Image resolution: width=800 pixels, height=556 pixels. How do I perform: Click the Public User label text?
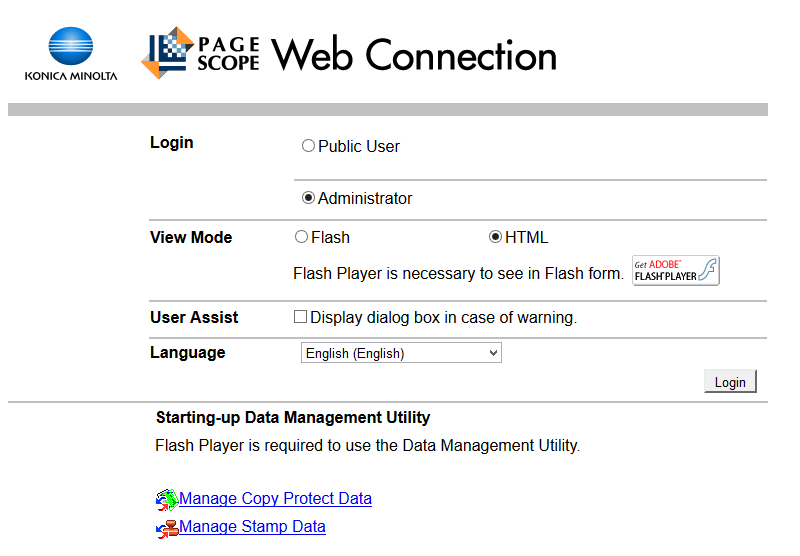pos(359,146)
